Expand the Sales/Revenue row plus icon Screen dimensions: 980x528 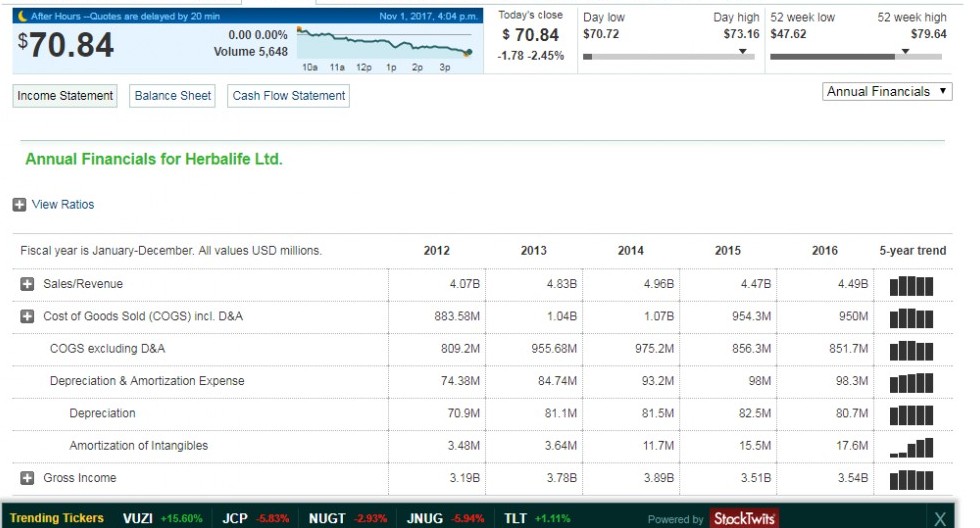pyautogui.click(x=27, y=284)
